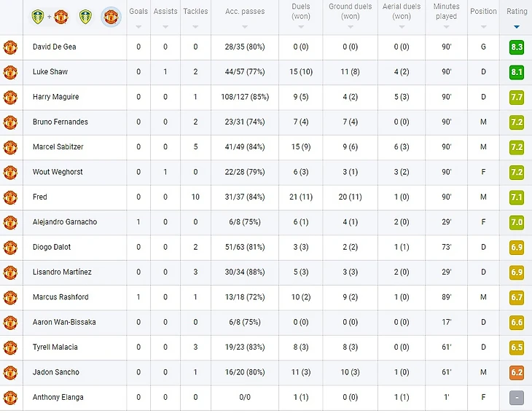Click the club crest beside Harry Maguire
Viewport: 532px width, 413px height.
point(10,98)
